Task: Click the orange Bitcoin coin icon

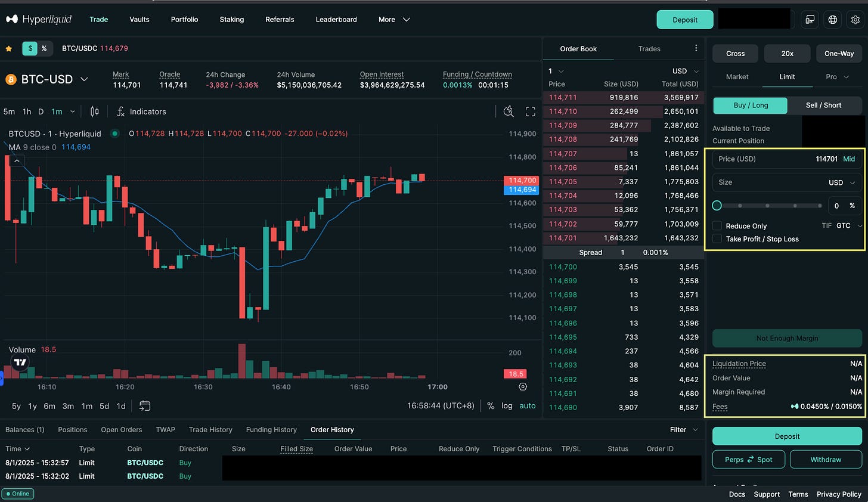Action: point(11,79)
